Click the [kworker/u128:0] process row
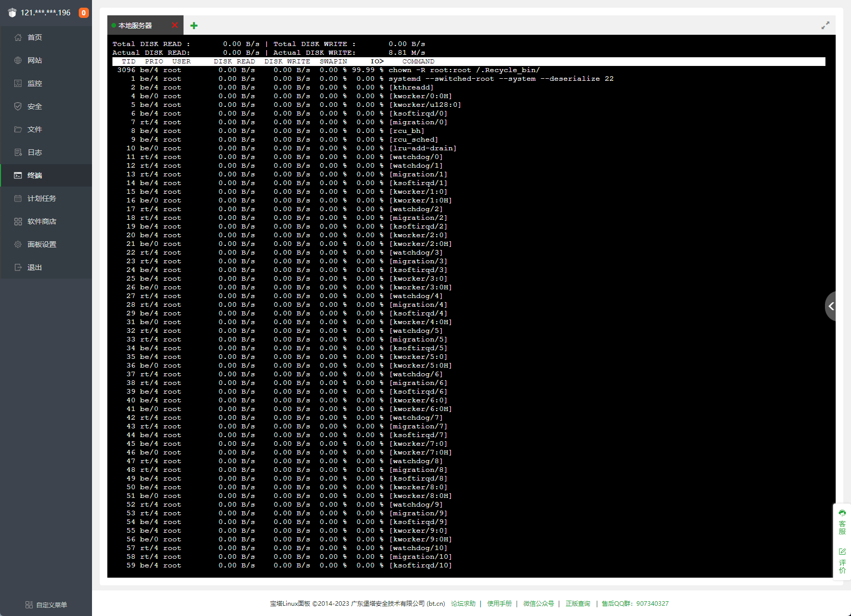Screen dimensions: 851x616 pos(469,105)
